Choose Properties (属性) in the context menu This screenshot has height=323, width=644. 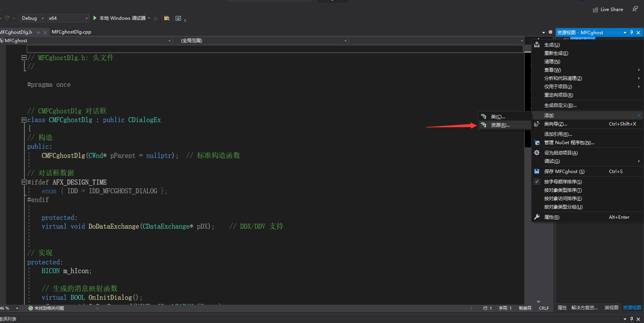tap(552, 217)
